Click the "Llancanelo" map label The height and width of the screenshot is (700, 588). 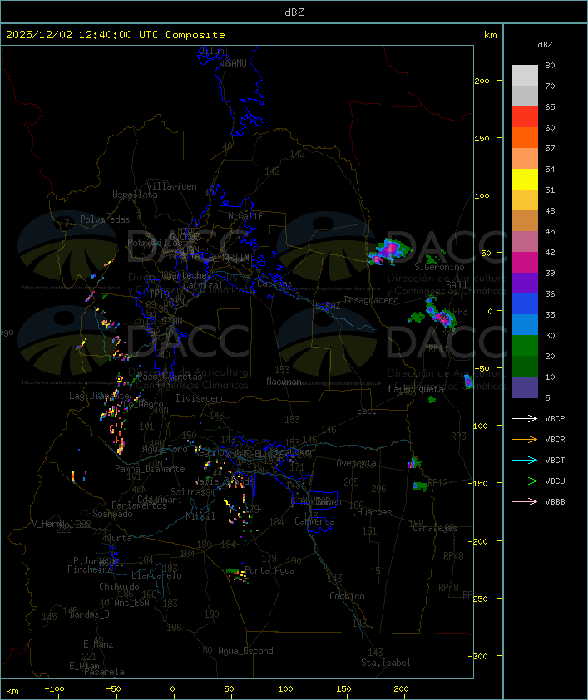pyautogui.click(x=156, y=575)
